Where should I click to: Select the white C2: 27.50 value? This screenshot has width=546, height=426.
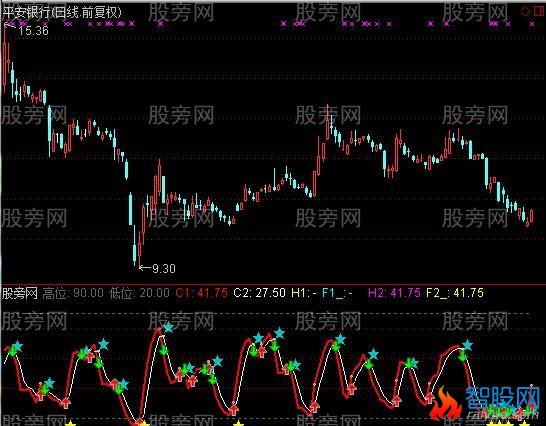coord(259,293)
